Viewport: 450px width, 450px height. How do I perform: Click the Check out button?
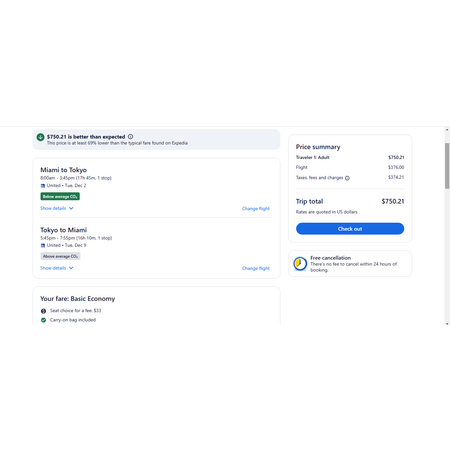point(350,229)
